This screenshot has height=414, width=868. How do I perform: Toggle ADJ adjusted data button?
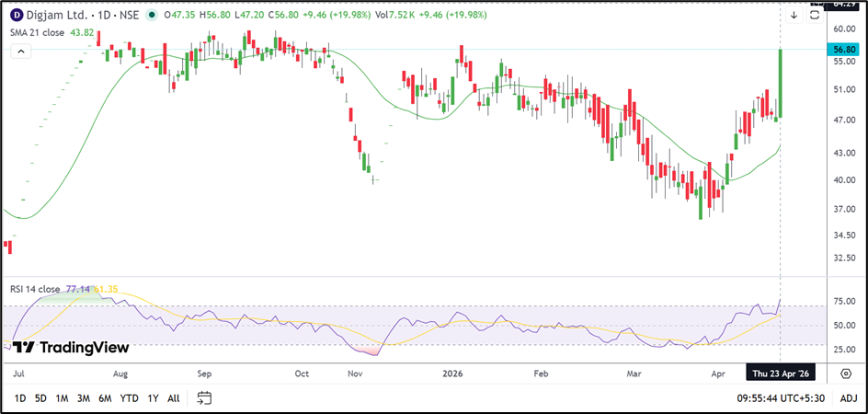pos(848,398)
